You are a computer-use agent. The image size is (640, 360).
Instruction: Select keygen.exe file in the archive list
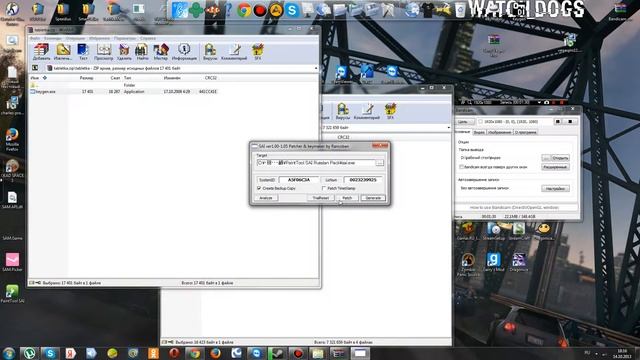coord(43,91)
